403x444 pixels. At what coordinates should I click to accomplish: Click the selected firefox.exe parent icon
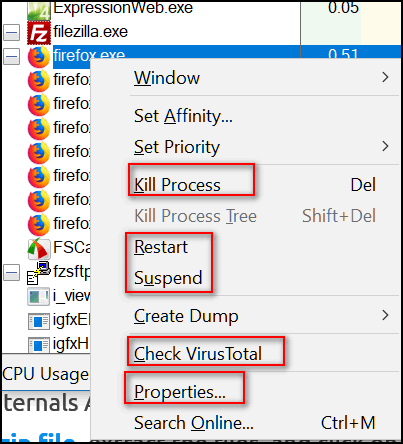[x=39, y=57]
